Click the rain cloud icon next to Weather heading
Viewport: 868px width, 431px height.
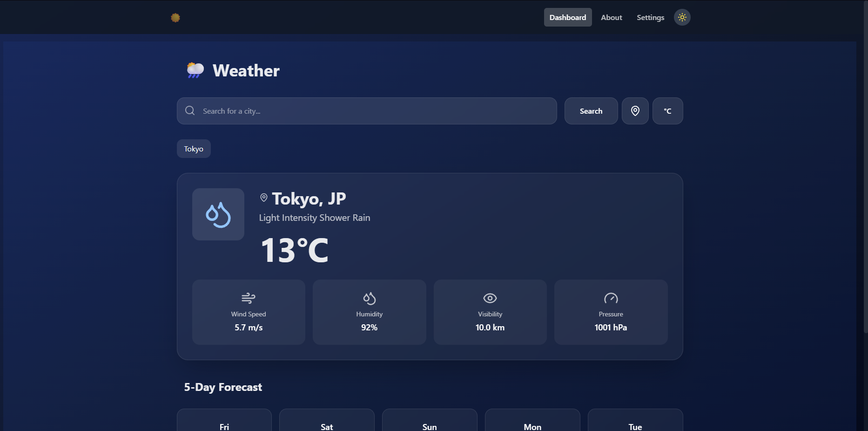pyautogui.click(x=194, y=70)
